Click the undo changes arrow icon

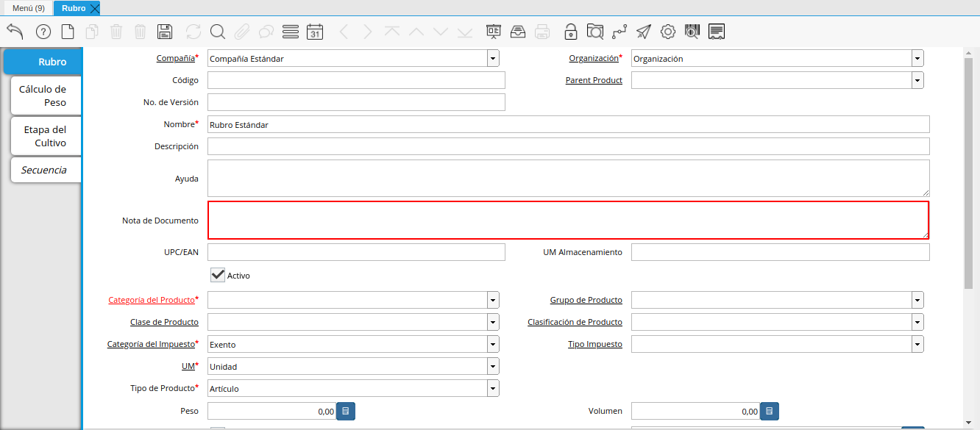pos(15,32)
